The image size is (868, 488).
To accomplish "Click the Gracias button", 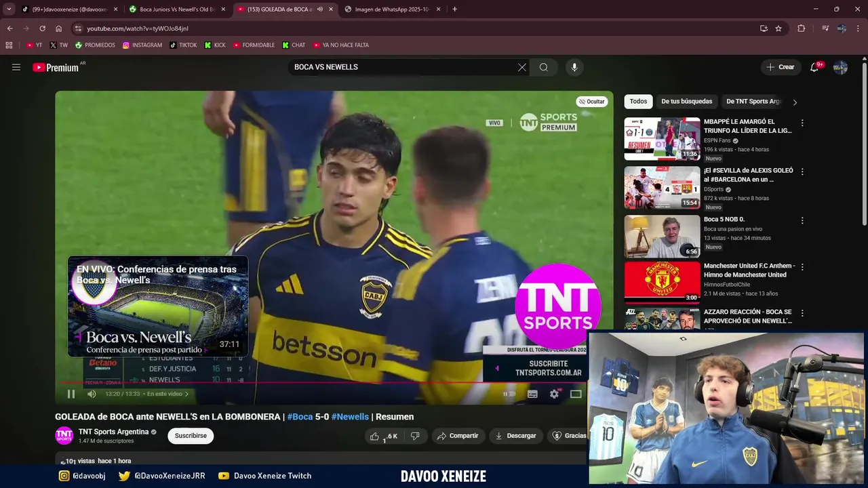I will 568,436.
